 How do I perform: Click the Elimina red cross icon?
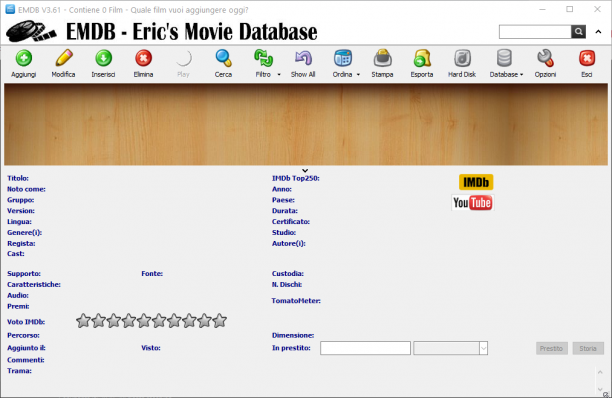[x=143, y=58]
